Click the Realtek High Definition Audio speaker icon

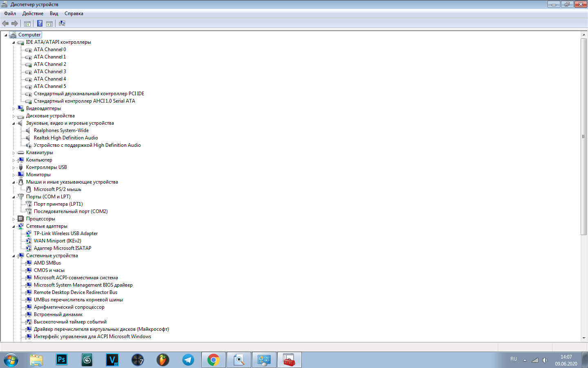(29, 138)
